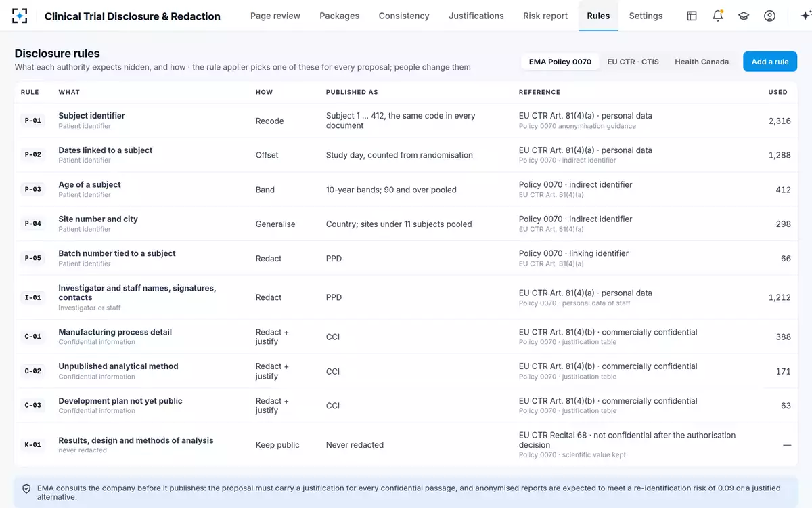The width and height of the screenshot is (812, 508).
Task: Show Health Canada rules
Action: [x=702, y=62]
